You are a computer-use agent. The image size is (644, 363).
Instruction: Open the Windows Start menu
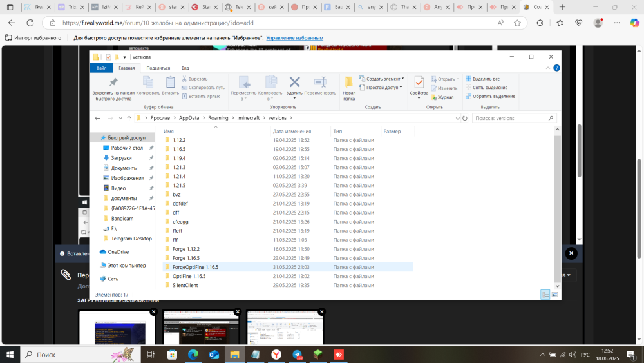(10, 355)
